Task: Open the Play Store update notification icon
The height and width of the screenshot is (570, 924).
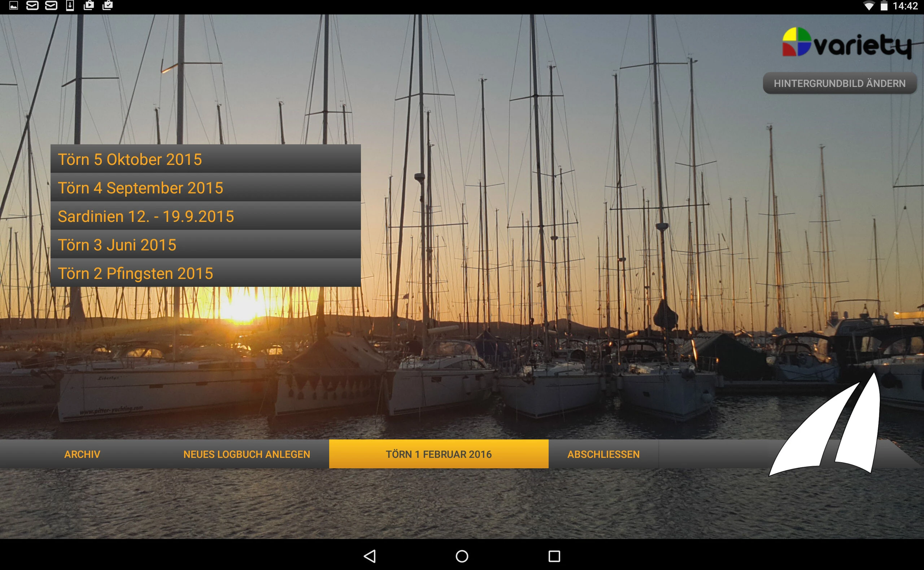Action: (x=89, y=6)
